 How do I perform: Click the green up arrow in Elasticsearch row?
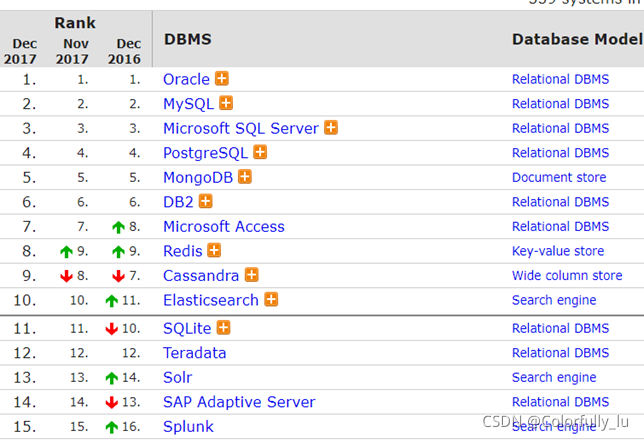click(112, 301)
